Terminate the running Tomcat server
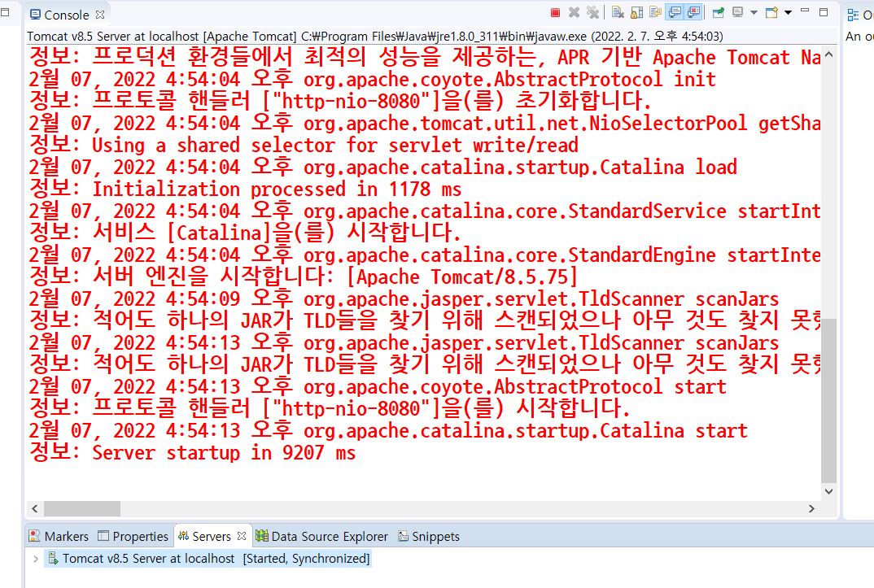Image resolution: width=874 pixels, height=588 pixels. (555, 12)
